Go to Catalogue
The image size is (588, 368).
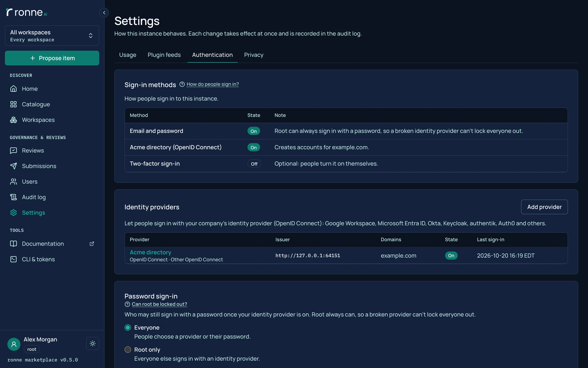(36, 104)
